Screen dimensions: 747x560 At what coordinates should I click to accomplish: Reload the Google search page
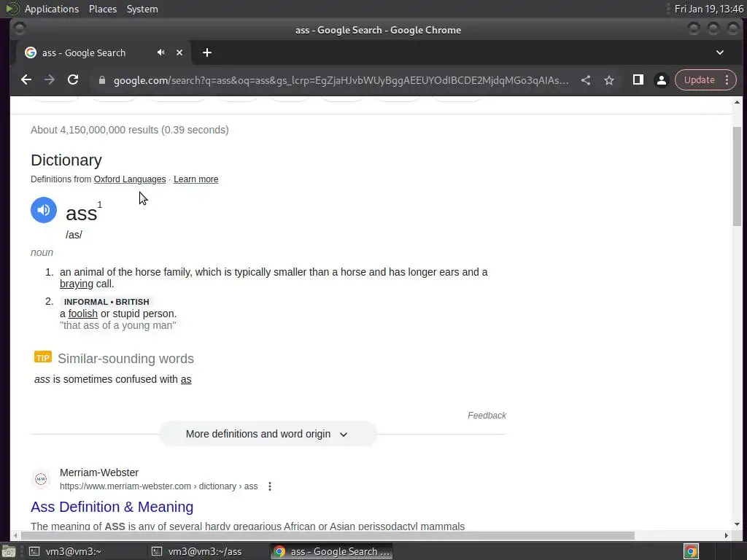point(73,80)
